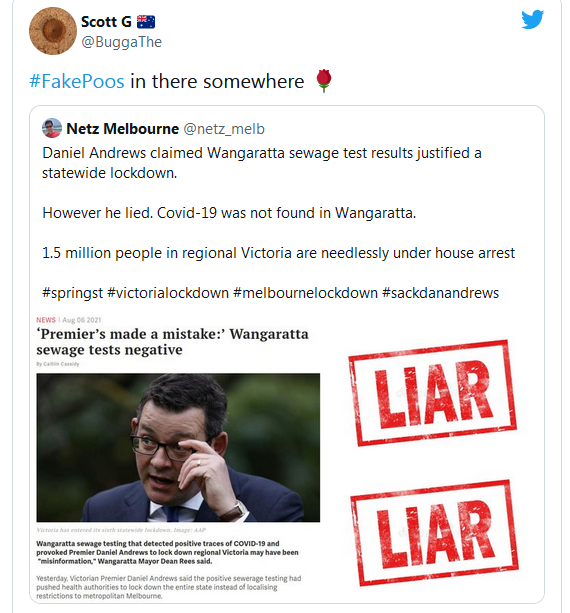Click the NEWS label above headline

tap(46, 320)
